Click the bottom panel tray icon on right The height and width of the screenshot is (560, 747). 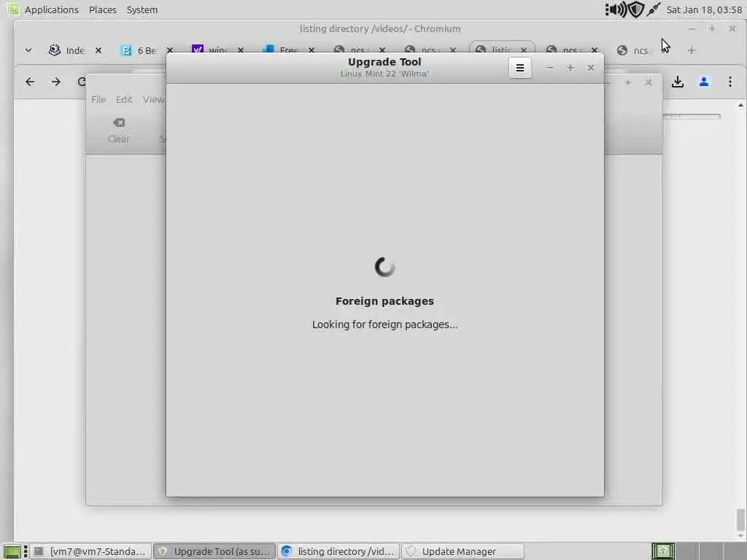[662, 551]
